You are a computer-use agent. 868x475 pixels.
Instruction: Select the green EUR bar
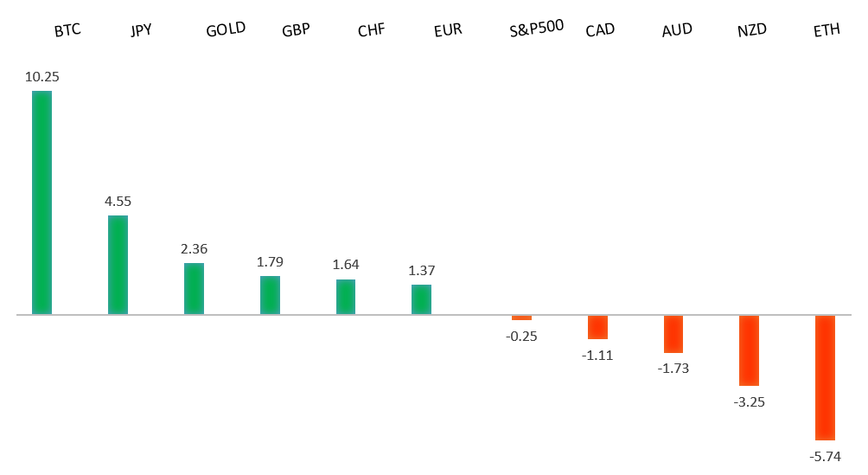pyautogui.click(x=421, y=299)
